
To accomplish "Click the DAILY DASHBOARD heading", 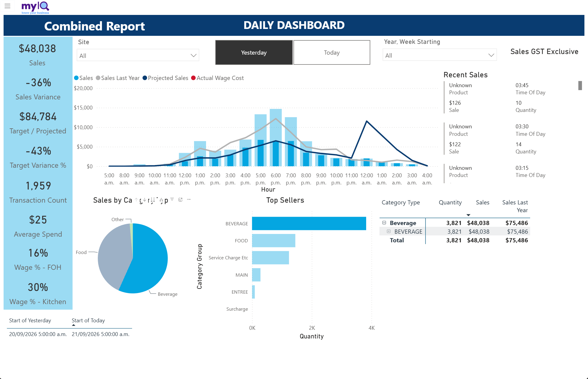I will click(294, 25).
